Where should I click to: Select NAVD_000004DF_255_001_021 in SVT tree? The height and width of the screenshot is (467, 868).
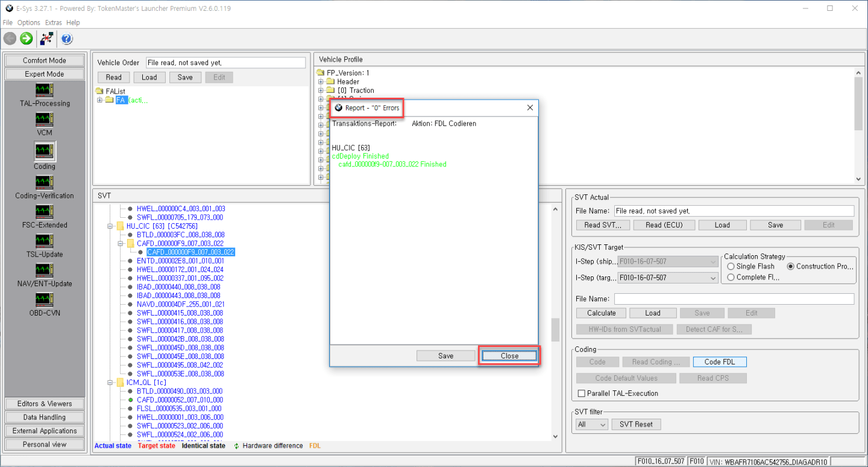point(180,304)
